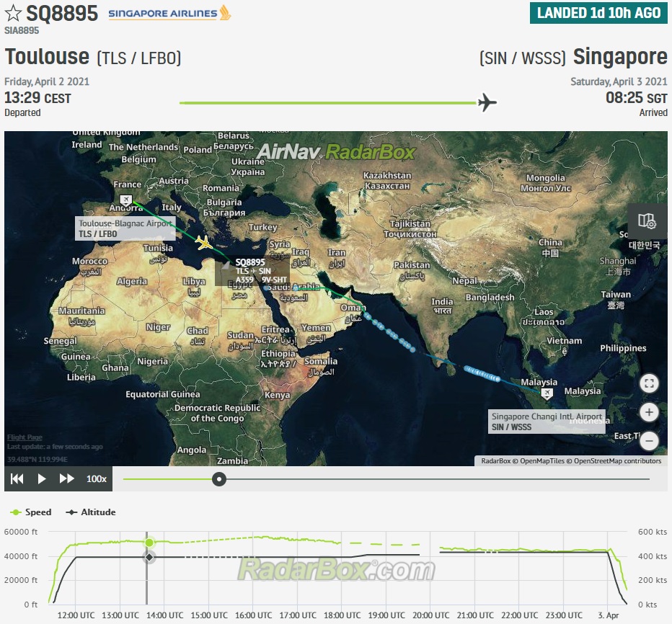Toggle fullscreen map view

[649, 383]
